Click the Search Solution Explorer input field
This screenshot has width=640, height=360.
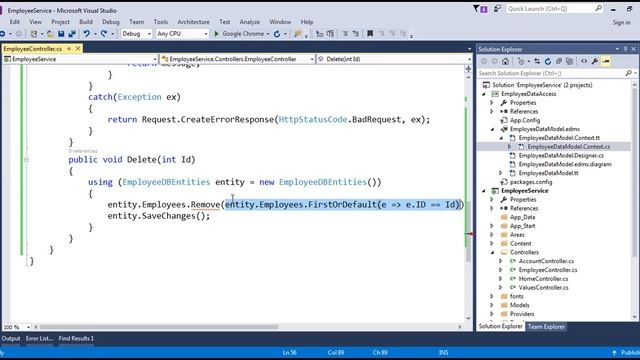coord(551,73)
